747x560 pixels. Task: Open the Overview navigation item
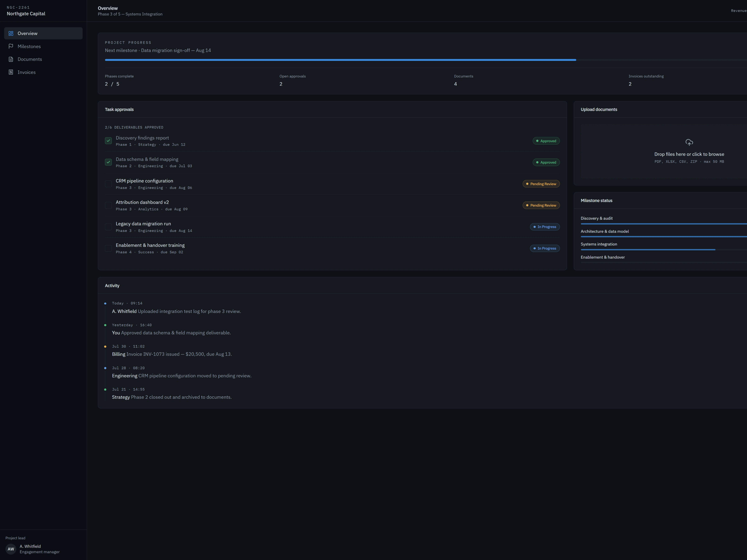click(x=43, y=33)
